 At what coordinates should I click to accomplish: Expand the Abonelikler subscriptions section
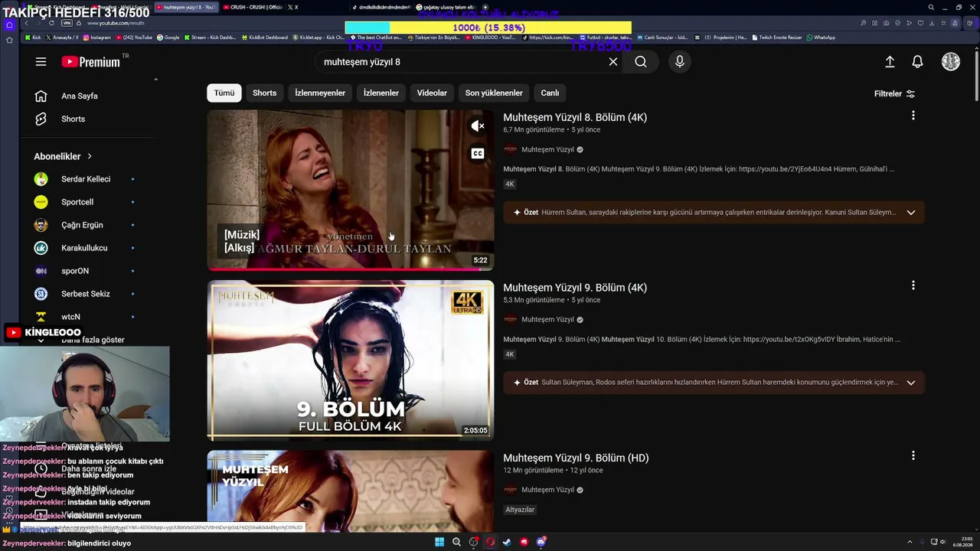[63, 157]
